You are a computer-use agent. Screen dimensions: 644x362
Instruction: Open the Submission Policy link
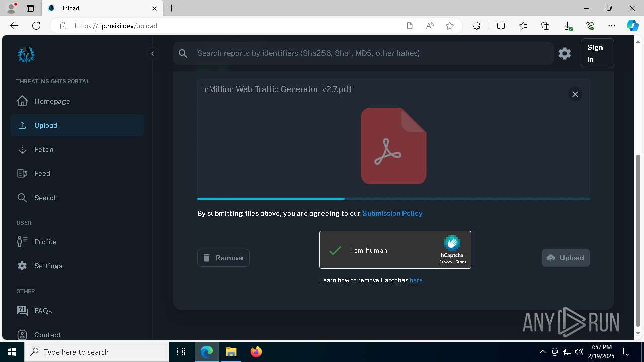[392, 213]
